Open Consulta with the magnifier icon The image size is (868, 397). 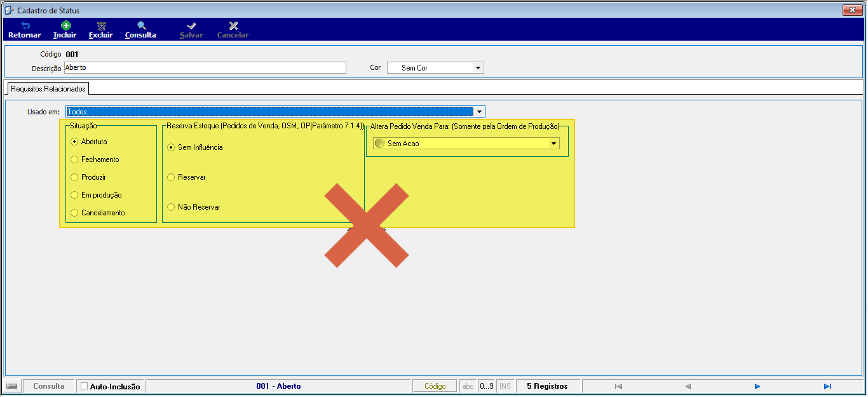click(141, 26)
